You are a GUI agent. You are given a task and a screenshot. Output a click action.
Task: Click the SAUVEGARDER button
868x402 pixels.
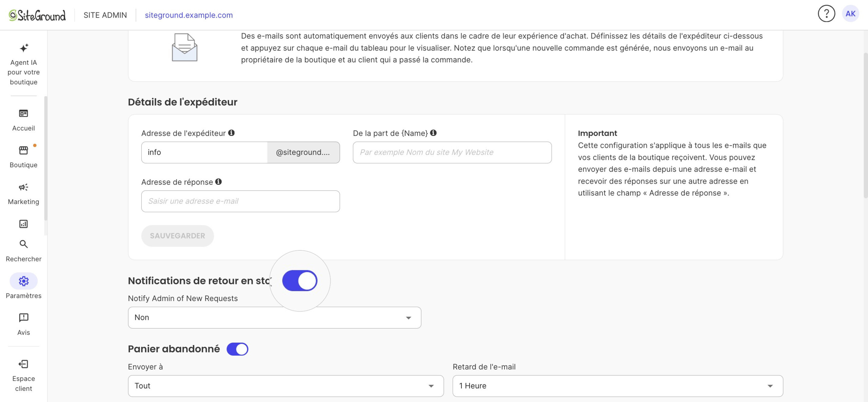point(178,236)
